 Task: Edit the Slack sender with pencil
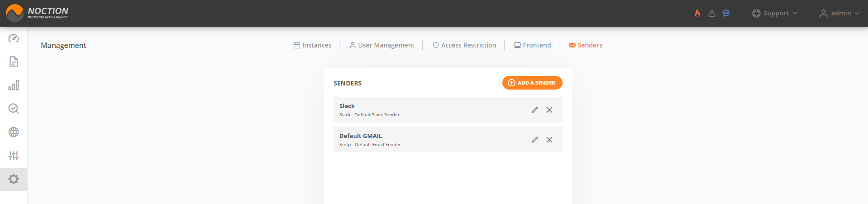(x=535, y=110)
